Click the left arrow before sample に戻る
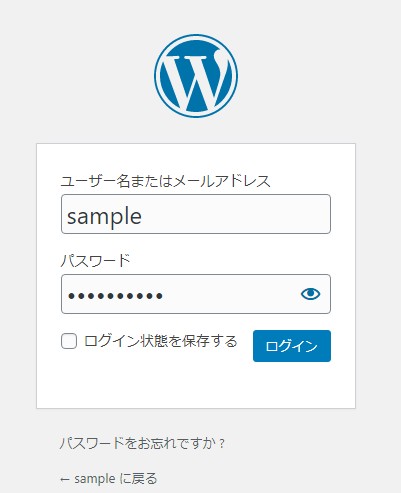Viewport: 401px width, 493px height. click(x=65, y=480)
